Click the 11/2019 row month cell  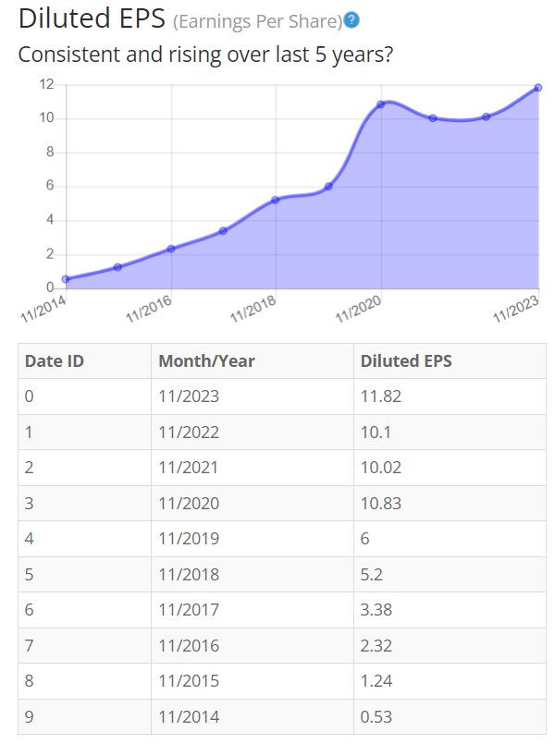click(x=253, y=539)
